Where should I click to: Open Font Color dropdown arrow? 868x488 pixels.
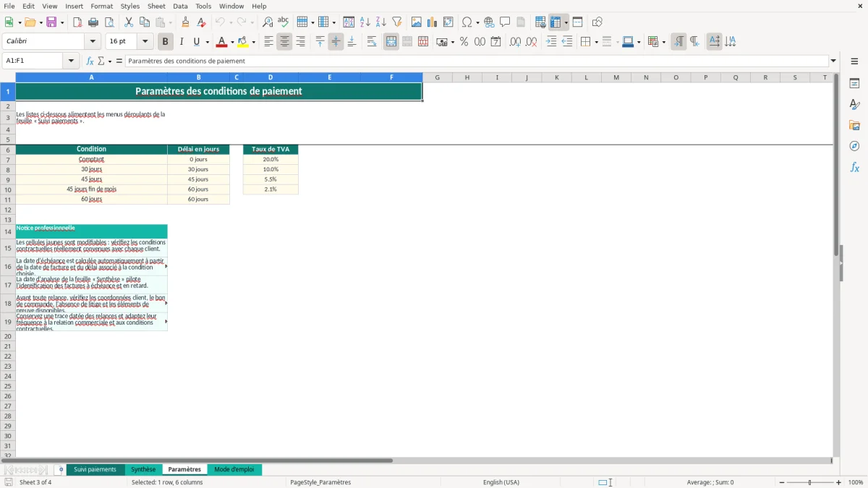(232, 42)
